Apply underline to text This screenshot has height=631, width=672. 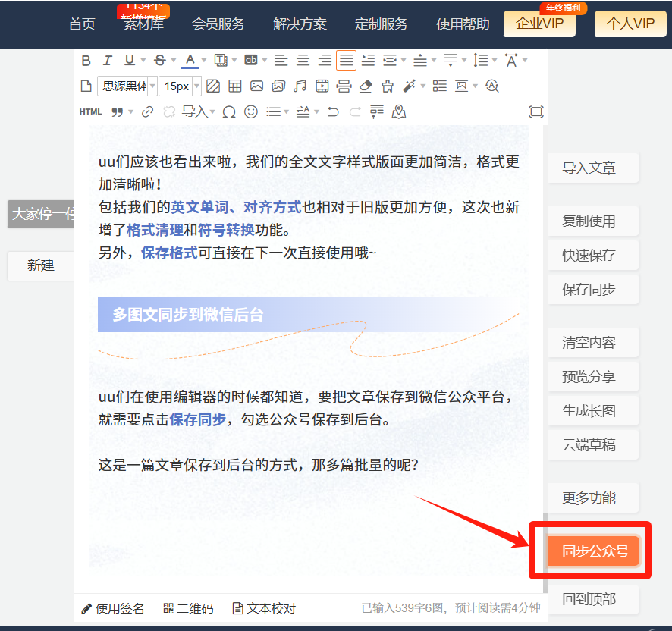click(129, 61)
